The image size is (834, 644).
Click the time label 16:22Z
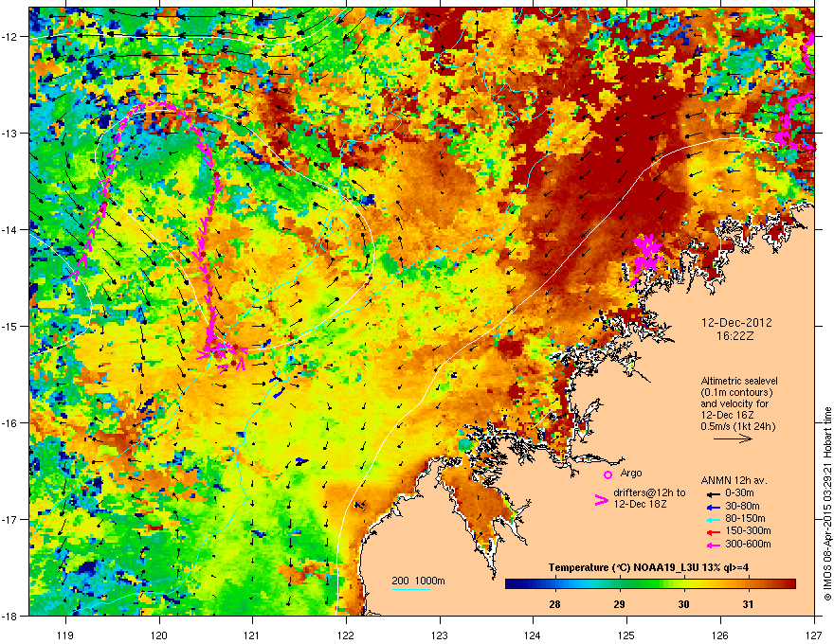pyautogui.click(x=735, y=336)
